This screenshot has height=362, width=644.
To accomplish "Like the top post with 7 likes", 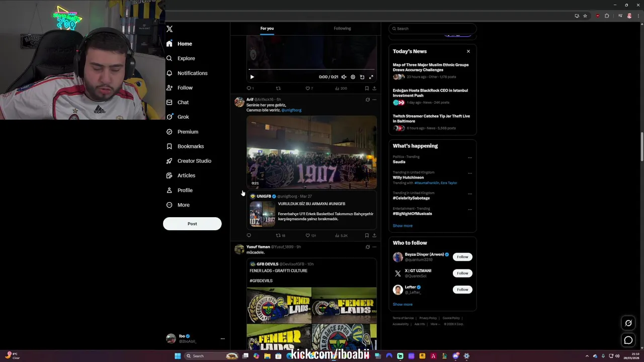I will click(x=309, y=88).
